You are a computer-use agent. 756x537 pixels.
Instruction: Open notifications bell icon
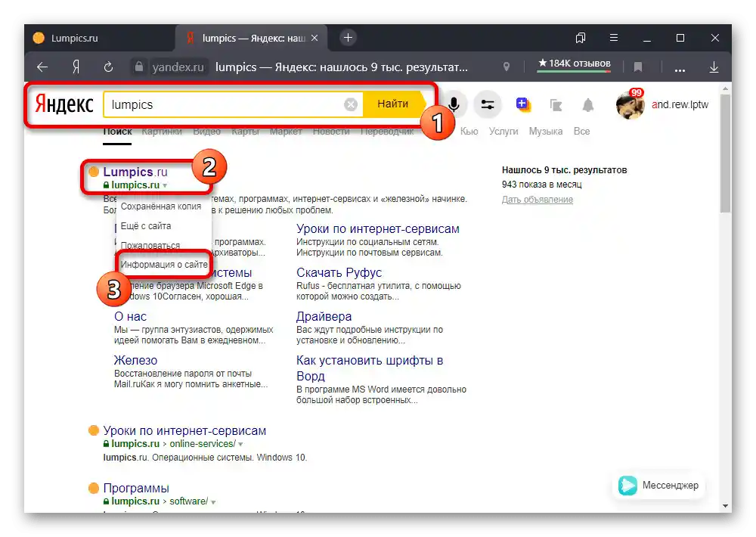(x=587, y=104)
